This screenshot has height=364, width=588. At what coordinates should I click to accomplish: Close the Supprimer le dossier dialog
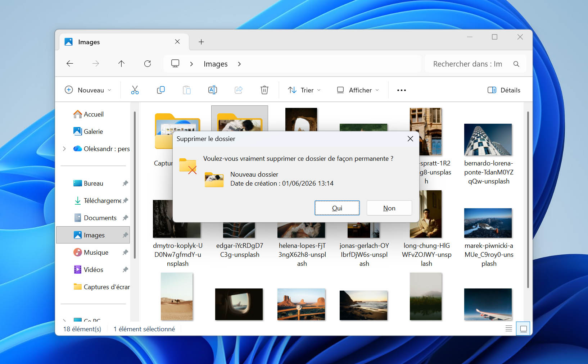[x=410, y=139]
